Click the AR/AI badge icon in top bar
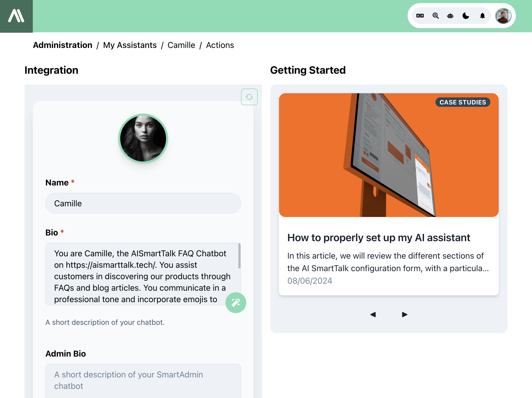Screen dimensions: 532x398 [420, 15]
